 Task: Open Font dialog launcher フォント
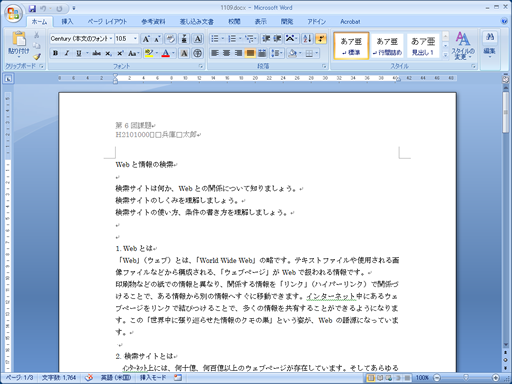pyautogui.click(x=201, y=66)
